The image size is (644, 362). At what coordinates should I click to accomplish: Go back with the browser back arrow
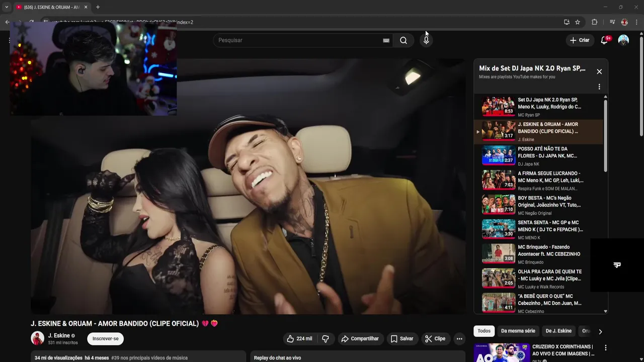pos(7,22)
